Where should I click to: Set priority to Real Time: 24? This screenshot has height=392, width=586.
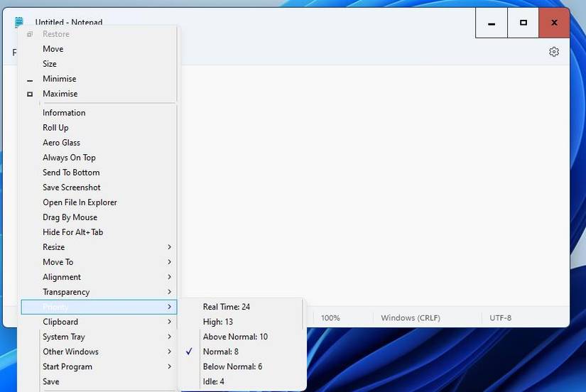(x=242, y=307)
